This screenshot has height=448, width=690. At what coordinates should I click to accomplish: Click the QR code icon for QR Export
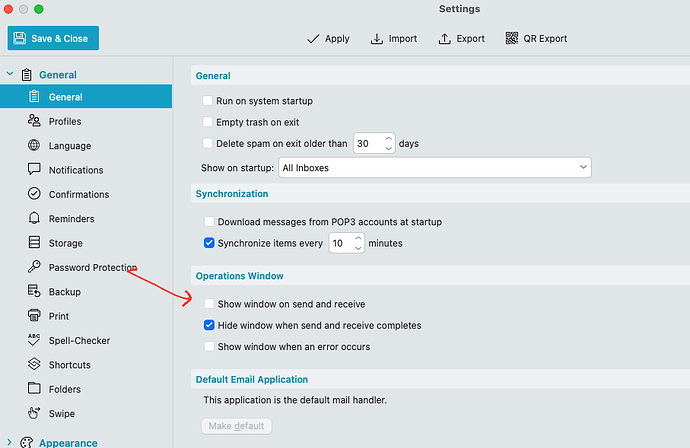511,38
